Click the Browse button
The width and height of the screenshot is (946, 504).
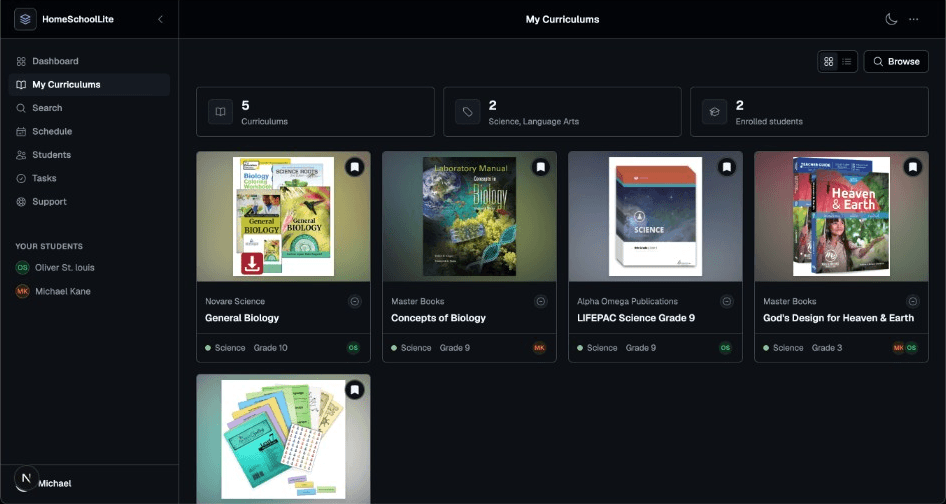(x=896, y=62)
